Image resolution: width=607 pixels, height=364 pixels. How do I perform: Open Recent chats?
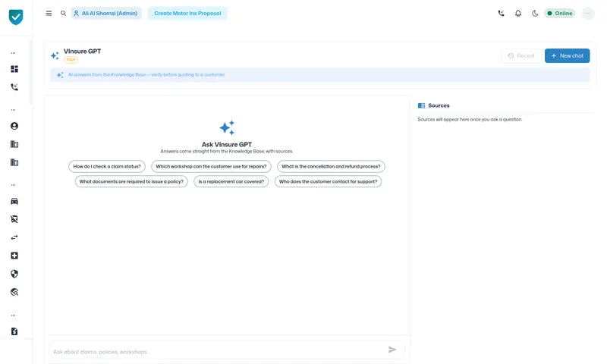[x=521, y=55]
